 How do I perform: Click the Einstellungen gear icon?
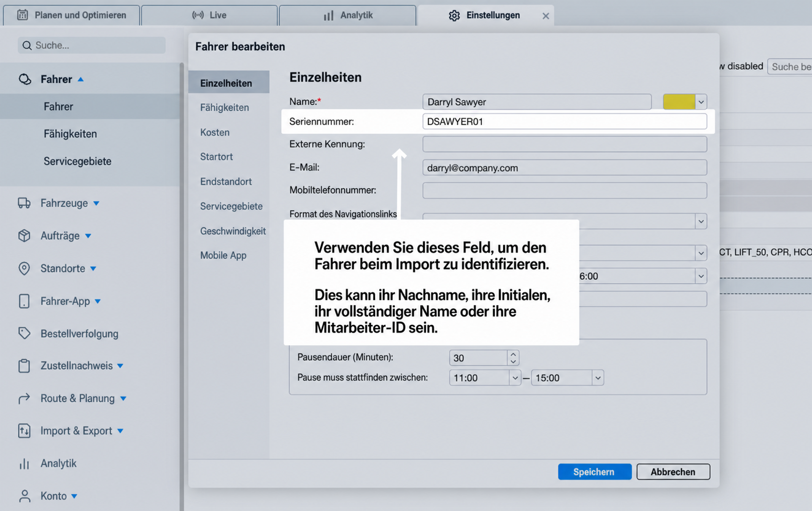(454, 15)
